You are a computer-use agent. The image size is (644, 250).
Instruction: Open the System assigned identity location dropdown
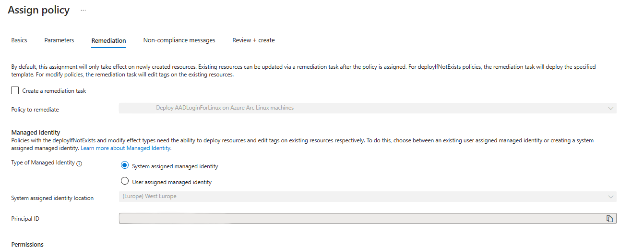pyautogui.click(x=367, y=197)
